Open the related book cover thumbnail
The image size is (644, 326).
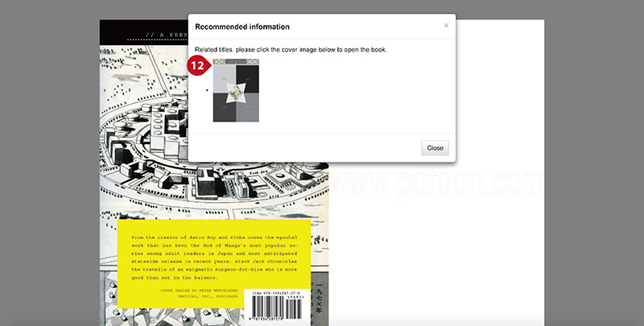[x=236, y=90]
